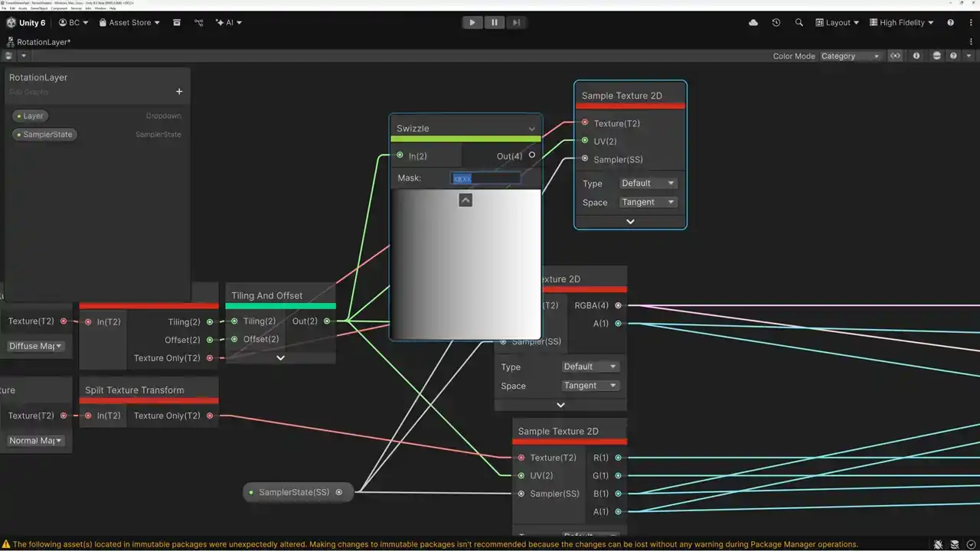Viewport: 980px width, 551px height.
Task: Open the Color Mode Category dropdown
Action: [851, 56]
